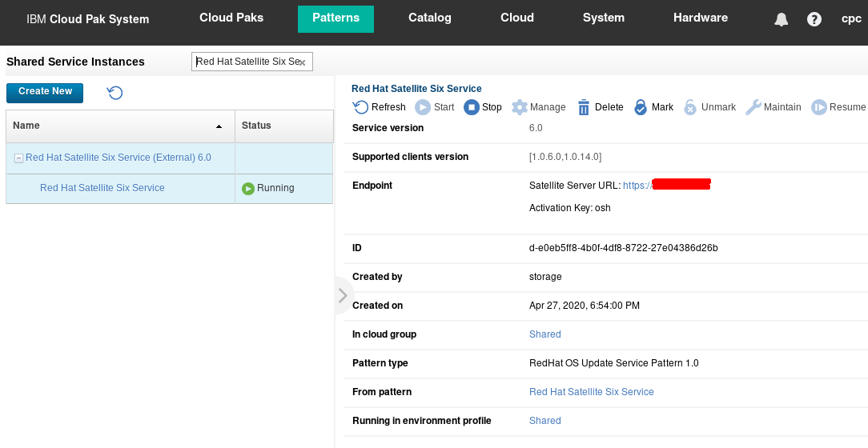Click the Red Hat Satellite Six Service details heading
Screen dimensions: 868x448
tap(416, 89)
